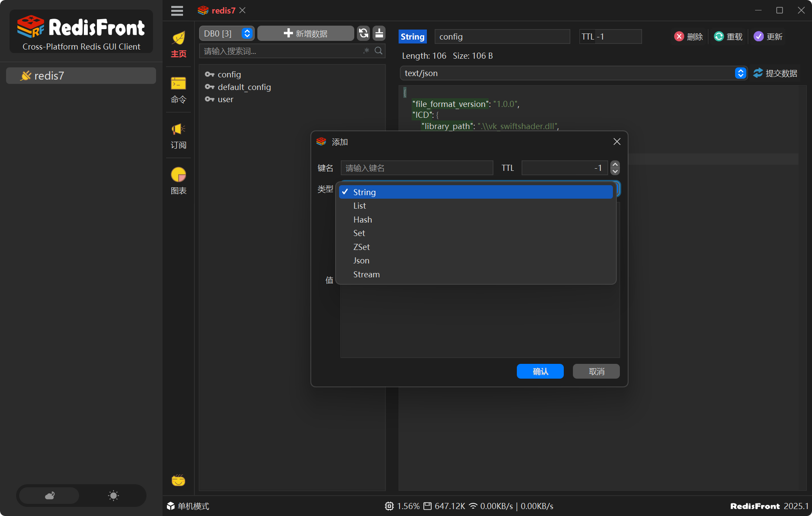Click the standalone mode cube icon
812x516 pixels.
pyautogui.click(x=171, y=506)
